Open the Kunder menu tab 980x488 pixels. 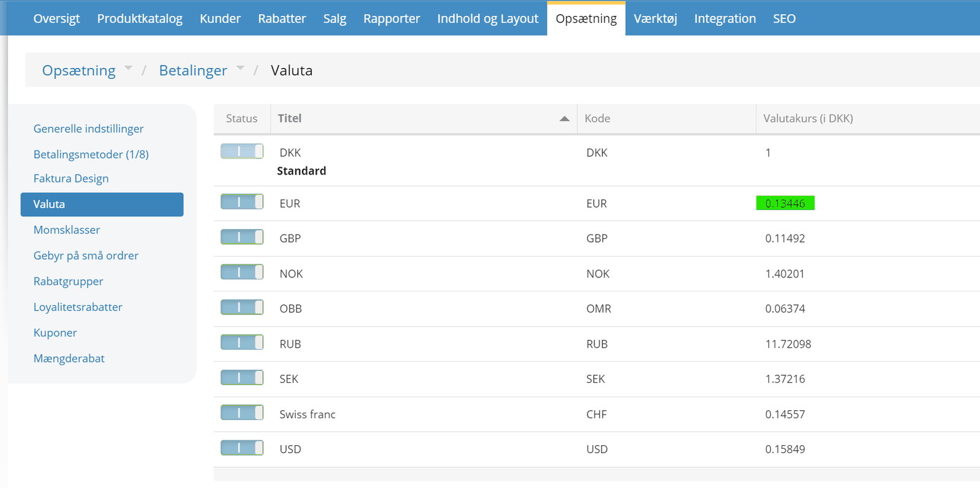tap(220, 18)
